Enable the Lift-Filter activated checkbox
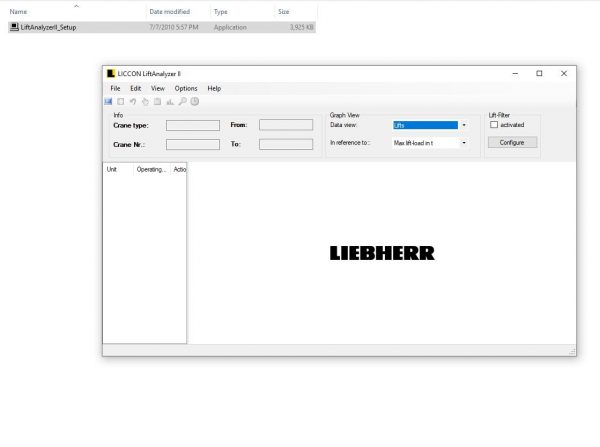Image resolution: width=600 pixels, height=447 pixels. pos(494,125)
